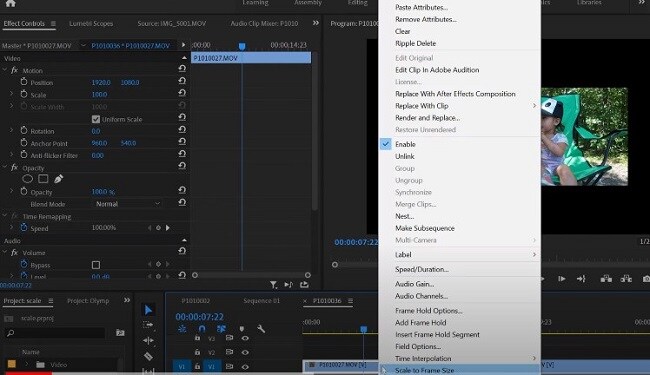Select the Selection tool arrow
650x375 pixels.
148,310
